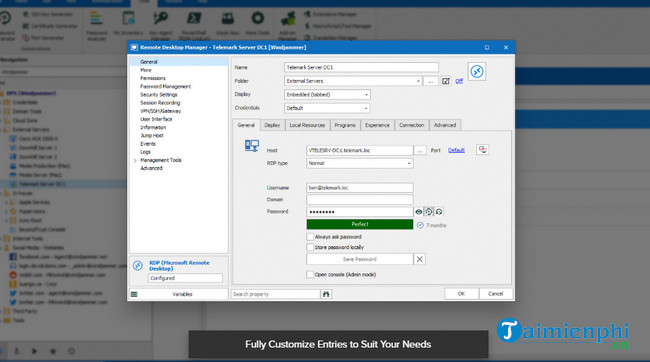Enable Open console (Admin mode) checkbox
This screenshot has width=650, height=362.
[x=310, y=275]
